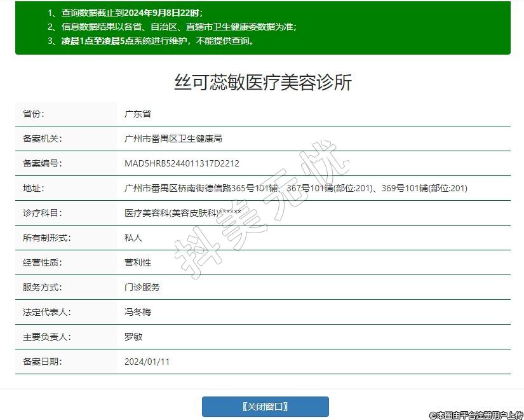The image size is (524, 420).
Task: Click the 备案机关 value 广州市番禺区卫生健康局
Action: tap(173, 139)
